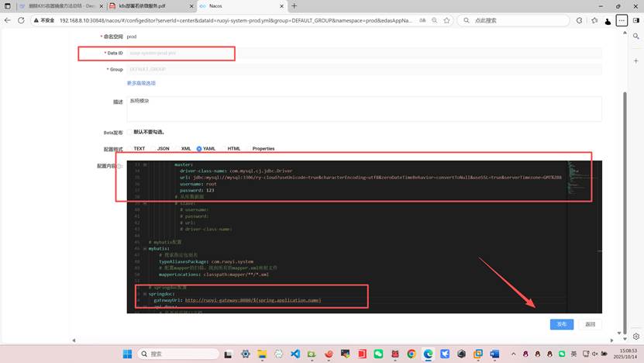The height and width of the screenshot is (363, 644).
Task: Select the HTML format radio button
Action: [x=224, y=149]
